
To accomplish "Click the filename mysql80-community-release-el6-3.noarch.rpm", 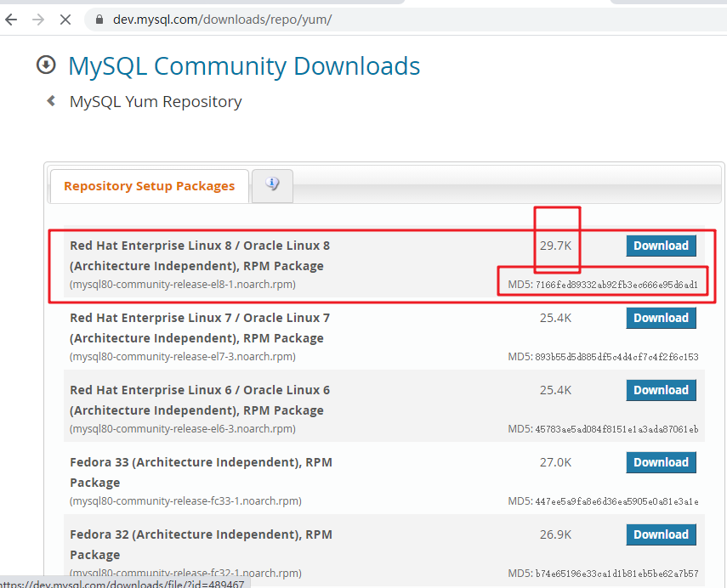I will click(x=183, y=428).
